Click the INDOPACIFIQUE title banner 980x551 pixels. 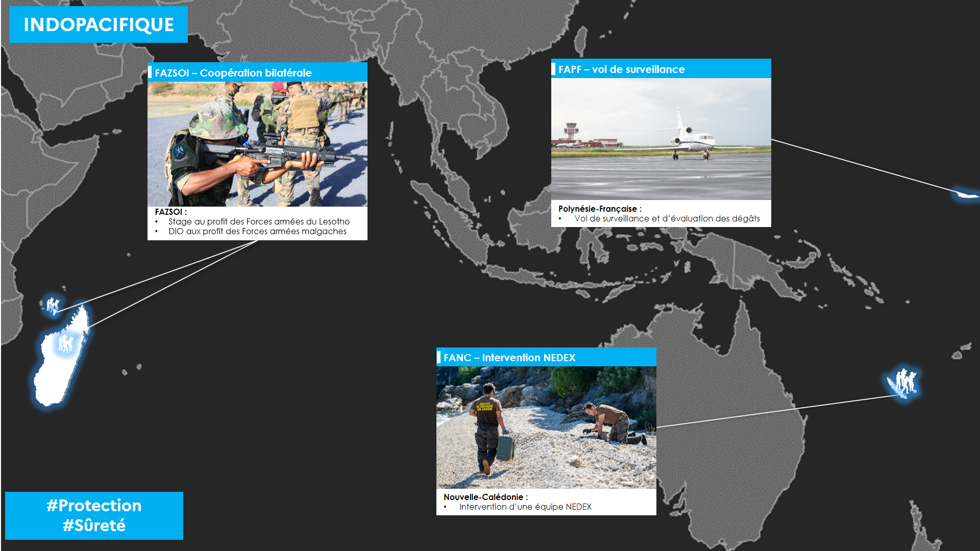click(99, 24)
